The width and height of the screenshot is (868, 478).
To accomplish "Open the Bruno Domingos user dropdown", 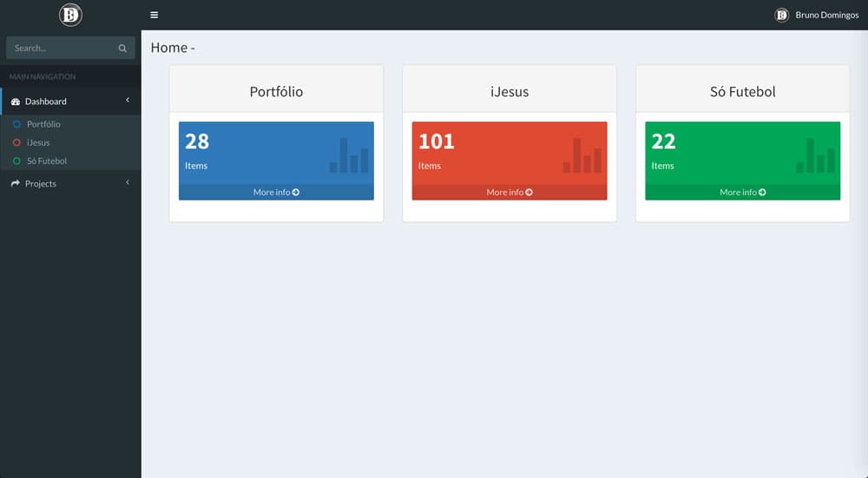I will coord(826,15).
